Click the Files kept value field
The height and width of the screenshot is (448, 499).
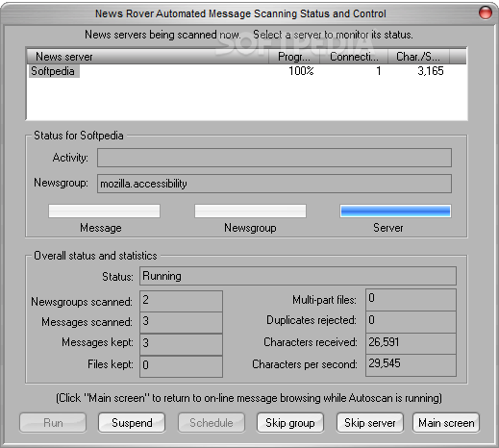181,366
